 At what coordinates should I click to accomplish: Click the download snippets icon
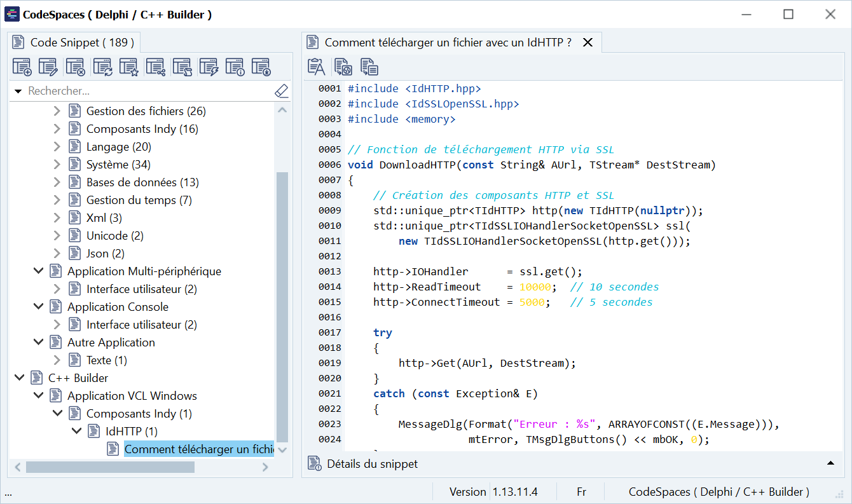(261, 67)
